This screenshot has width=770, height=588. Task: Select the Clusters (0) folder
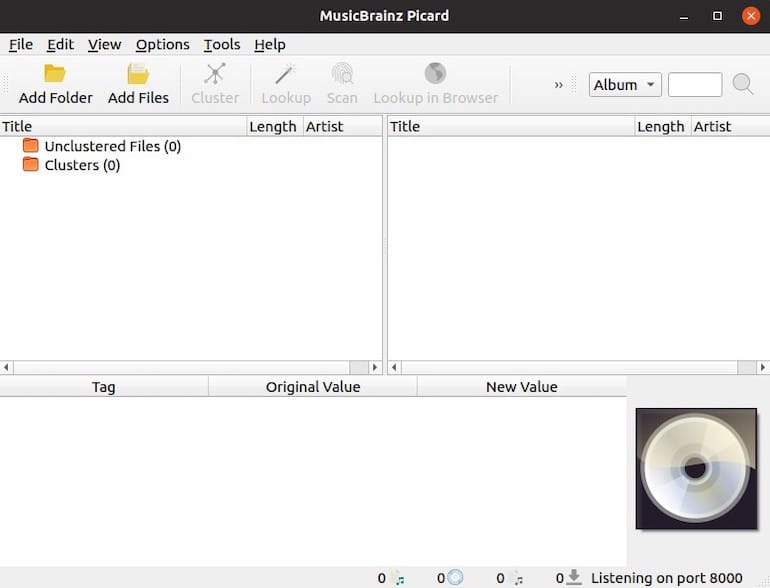click(82, 165)
